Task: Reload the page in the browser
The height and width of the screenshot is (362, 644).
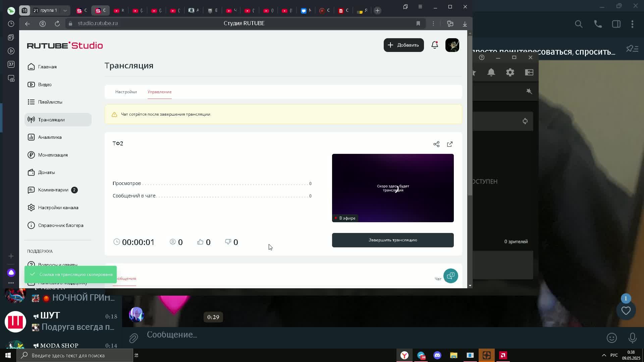Action: [57, 23]
